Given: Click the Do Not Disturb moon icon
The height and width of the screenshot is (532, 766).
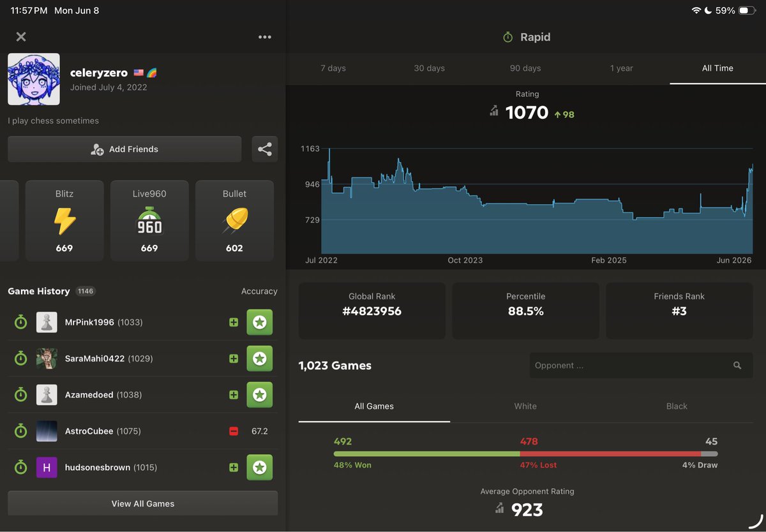Looking at the screenshot, I should coord(709,11).
